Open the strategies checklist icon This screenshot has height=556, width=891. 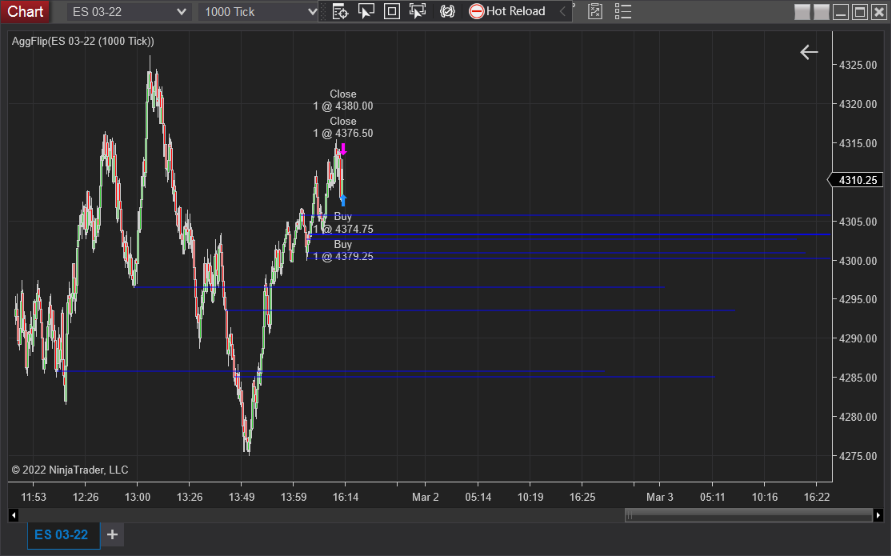tap(595, 11)
